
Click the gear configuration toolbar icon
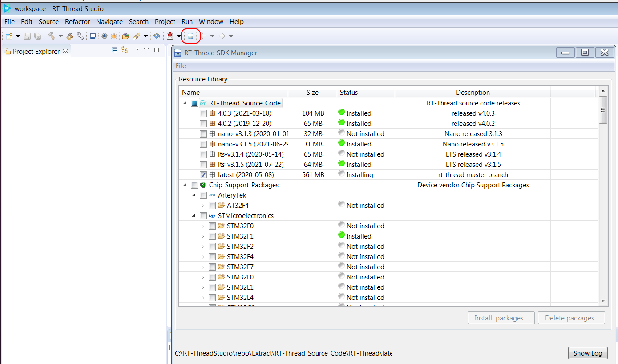tap(104, 36)
